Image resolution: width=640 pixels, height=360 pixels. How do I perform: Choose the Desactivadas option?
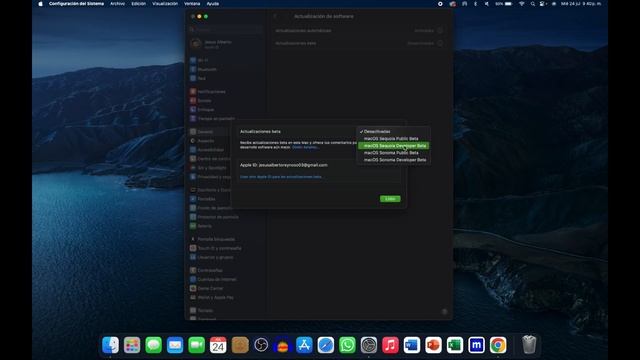click(x=393, y=131)
